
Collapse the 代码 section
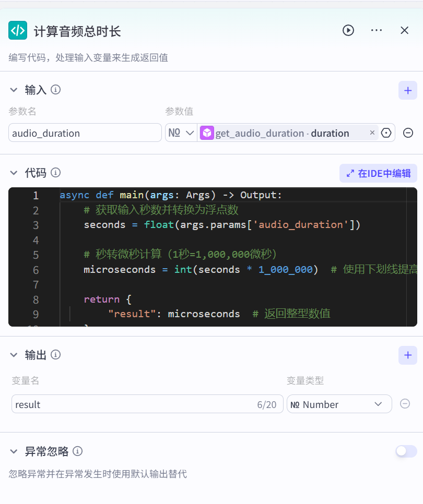click(x=13, y=173)
